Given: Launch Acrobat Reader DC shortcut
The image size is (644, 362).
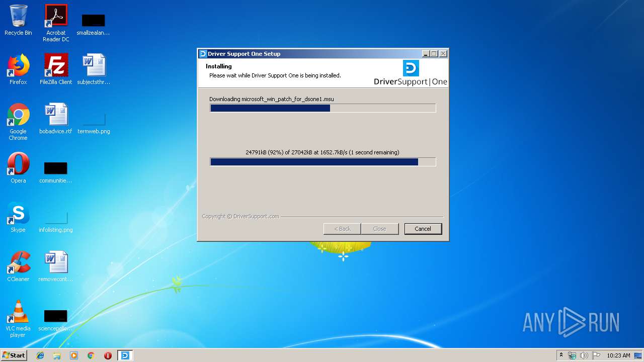Looking at the screenshot, I should click(56, 23).
